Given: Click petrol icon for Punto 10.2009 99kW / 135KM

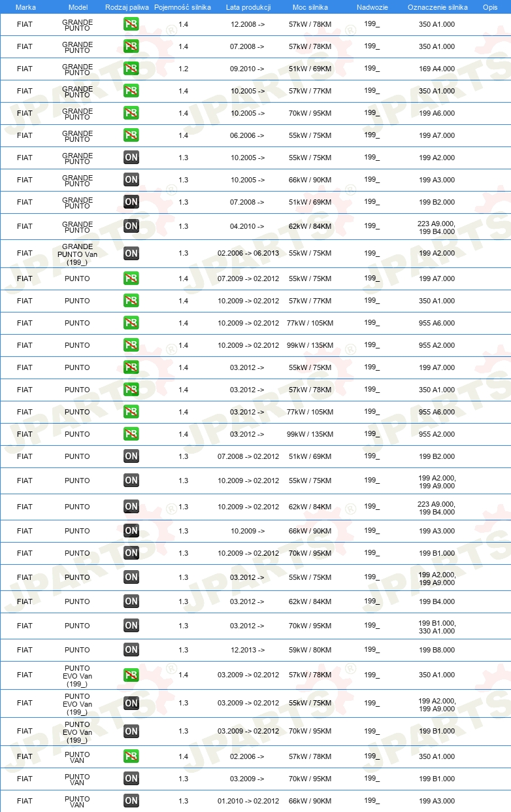Looking at the screenshot, I should (131, 345).
